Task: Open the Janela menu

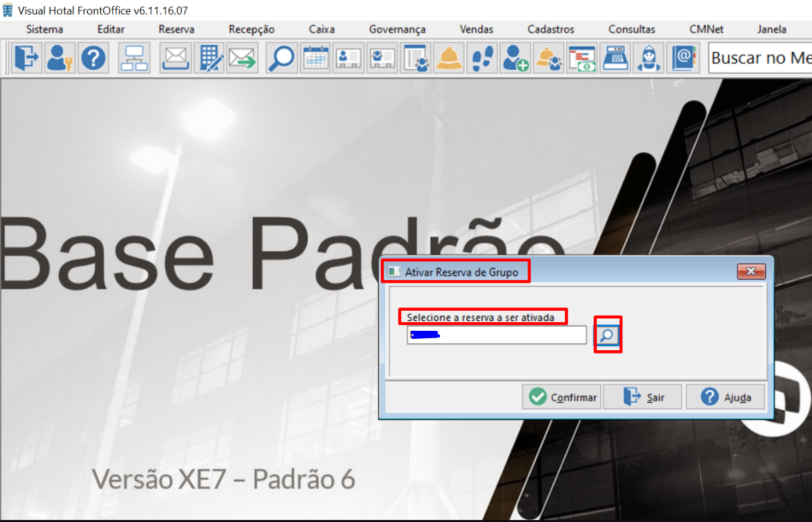Action: [x=772, y=29]
